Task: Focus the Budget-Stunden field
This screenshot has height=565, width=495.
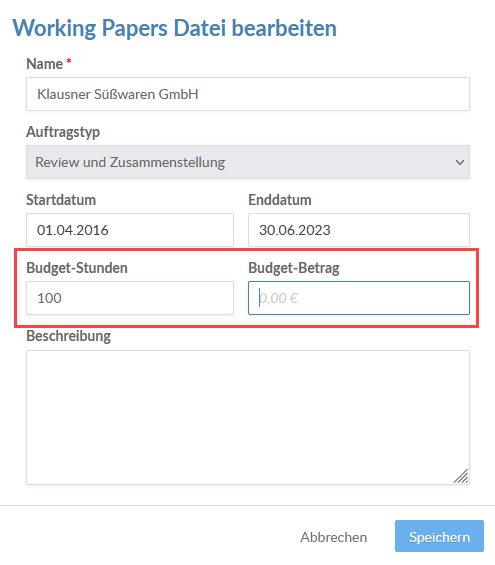Action: coord(130,298)
